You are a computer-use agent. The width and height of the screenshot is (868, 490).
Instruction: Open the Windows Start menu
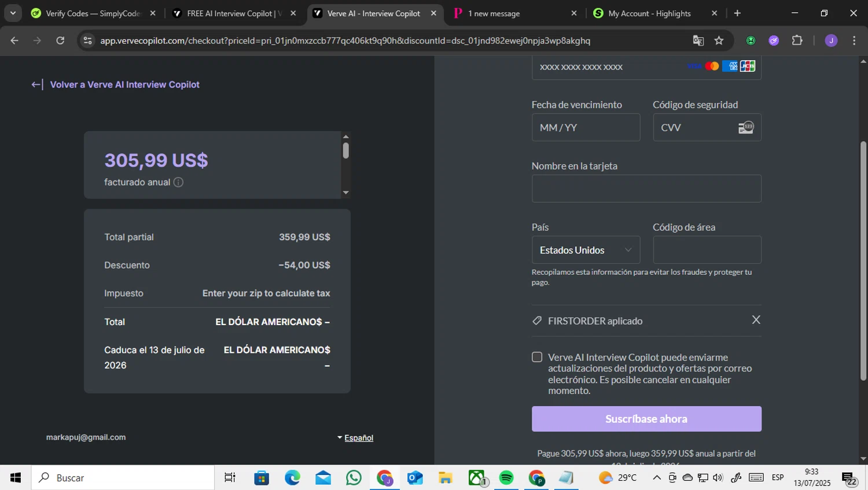point(16,478)
